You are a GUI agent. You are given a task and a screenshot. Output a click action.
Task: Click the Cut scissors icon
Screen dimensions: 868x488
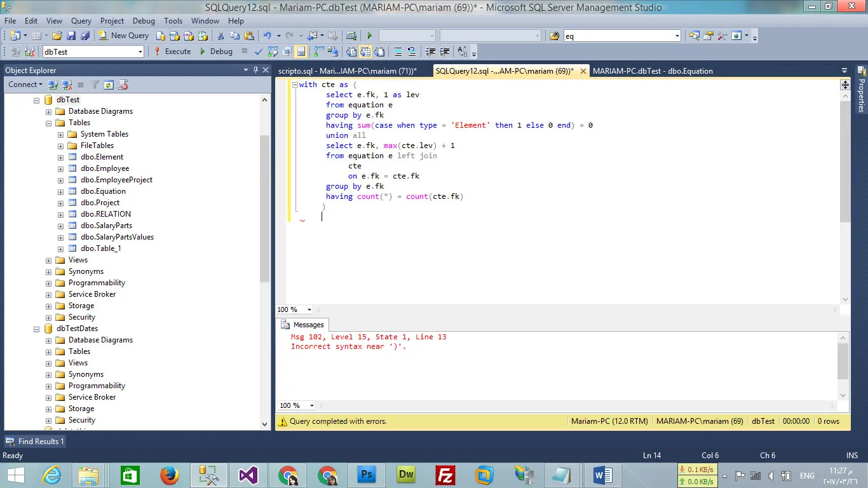point(220,36)
